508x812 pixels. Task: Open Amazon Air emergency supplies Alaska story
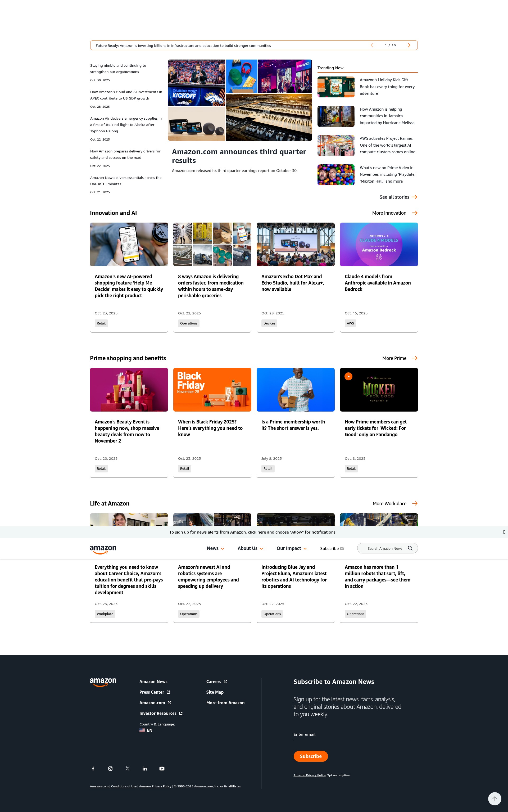[x=126, y=125]
